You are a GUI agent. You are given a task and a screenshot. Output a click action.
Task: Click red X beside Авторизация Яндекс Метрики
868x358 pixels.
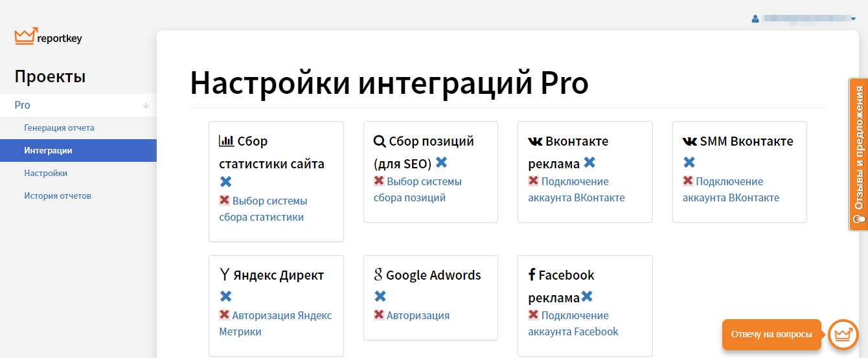(224, 315)
